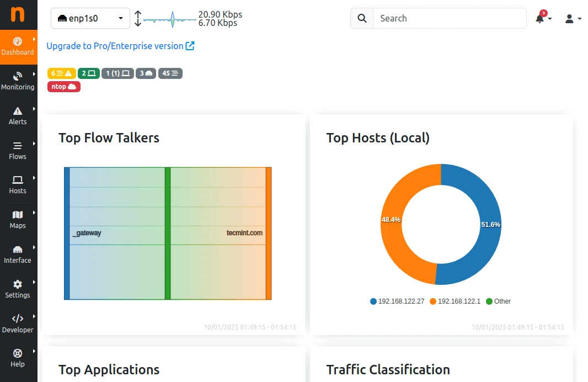
Task: Click the red ntop cloud badge
Action: point(64,87)
